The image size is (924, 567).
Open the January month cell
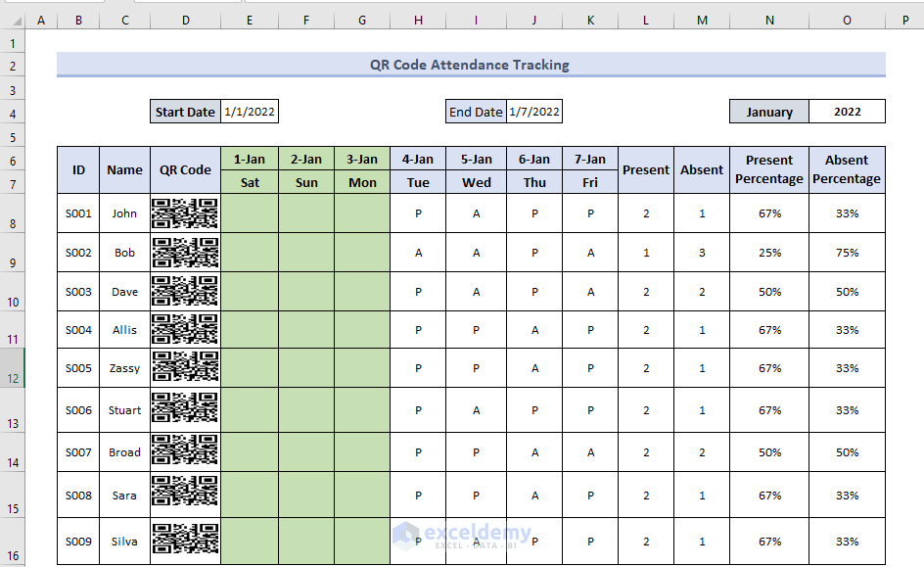(769, 111)
